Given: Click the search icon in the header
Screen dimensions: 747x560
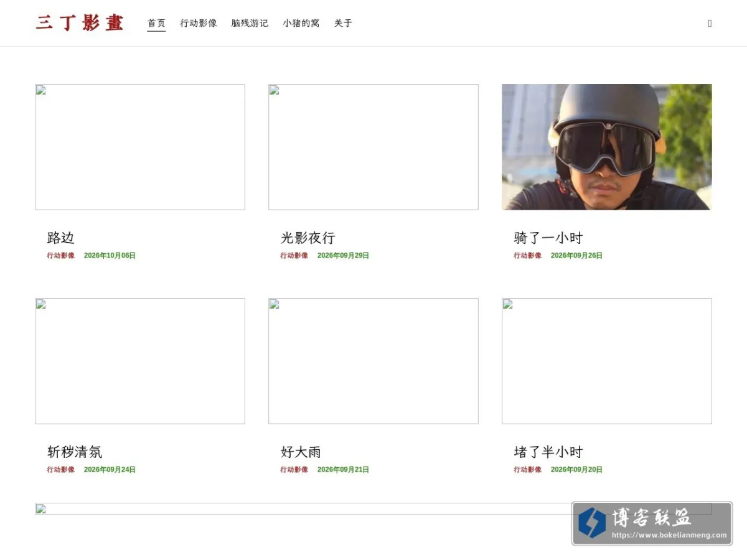Looking at the screenshot, I should [710, 24].
